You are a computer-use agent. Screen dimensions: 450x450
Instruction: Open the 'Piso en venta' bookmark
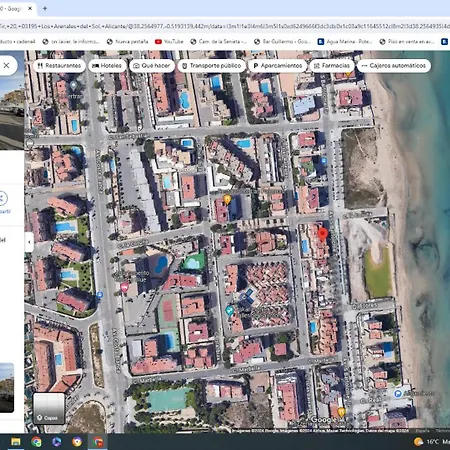(407, 42)
